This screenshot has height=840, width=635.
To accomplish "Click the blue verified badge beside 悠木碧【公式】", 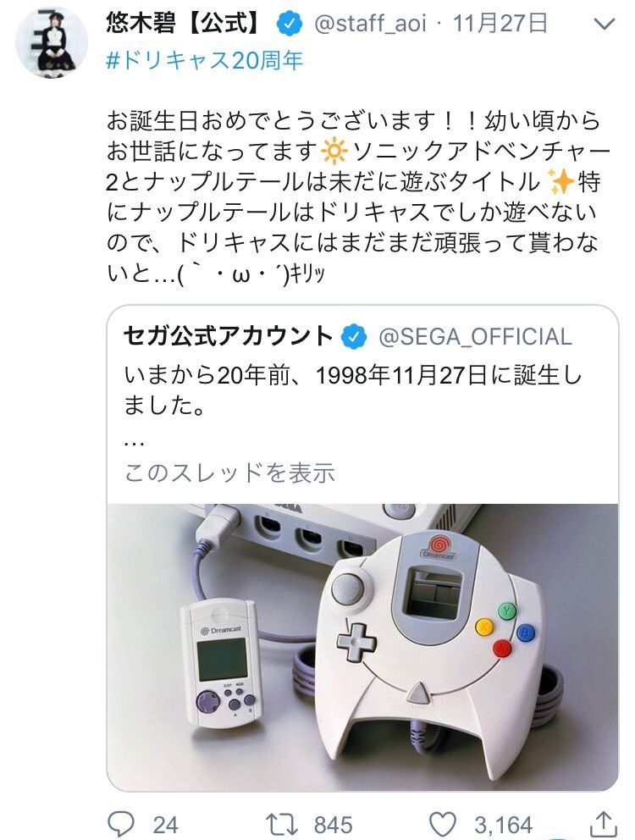I will coord(290,24).
